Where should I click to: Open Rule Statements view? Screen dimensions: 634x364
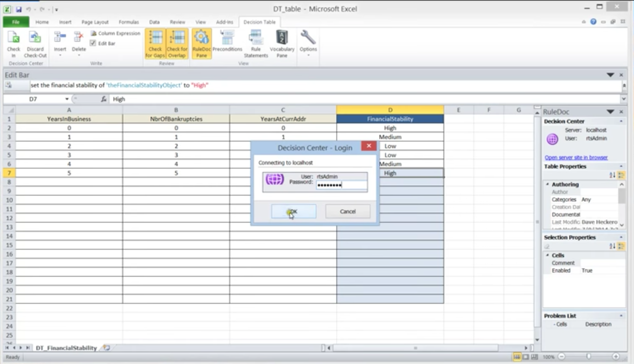pos(256,44)
